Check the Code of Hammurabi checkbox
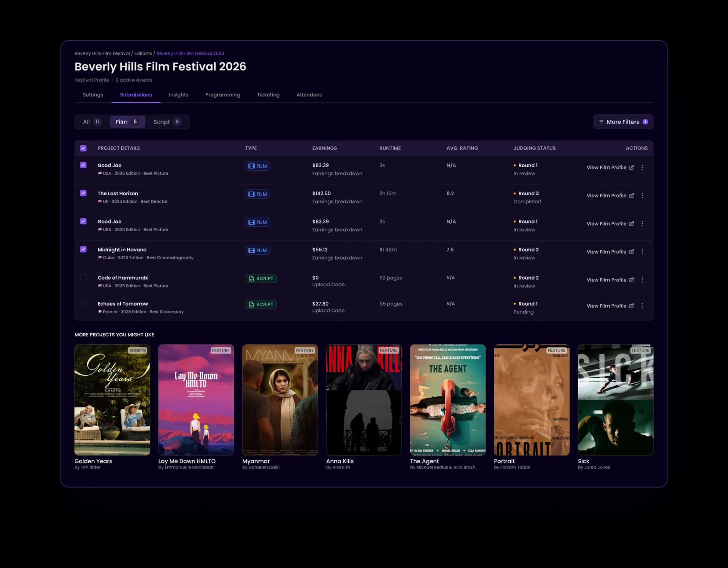The width and height of the screenshot is (728, 568). [83, 277]
